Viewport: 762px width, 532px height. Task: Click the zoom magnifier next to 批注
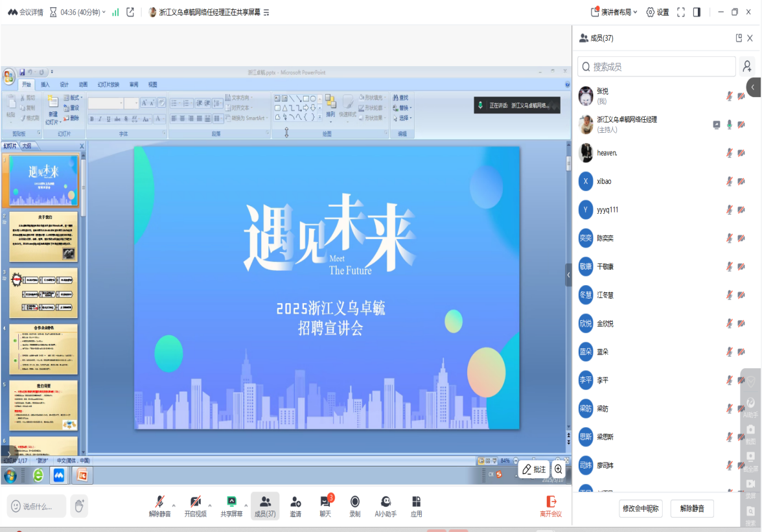click(559, 469)
